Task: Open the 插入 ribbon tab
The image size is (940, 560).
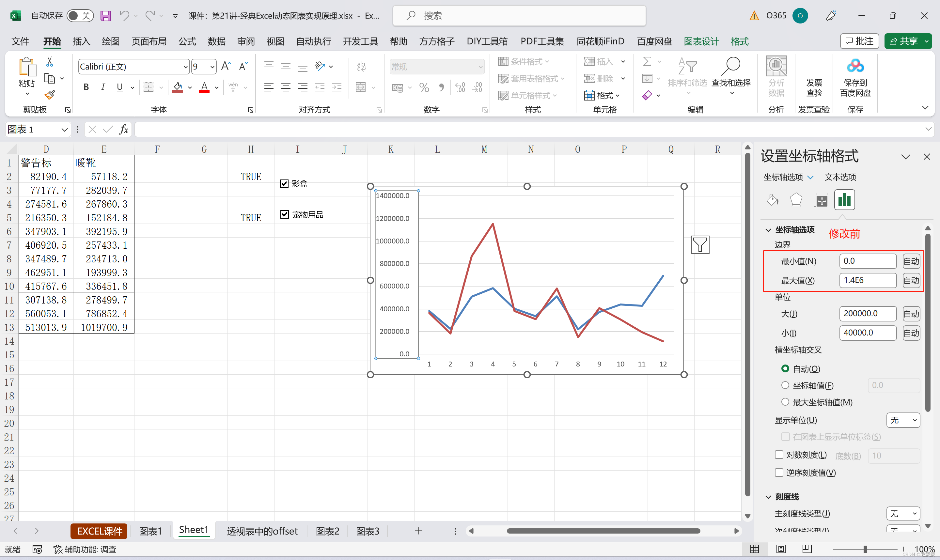Action: click(81, 41)
